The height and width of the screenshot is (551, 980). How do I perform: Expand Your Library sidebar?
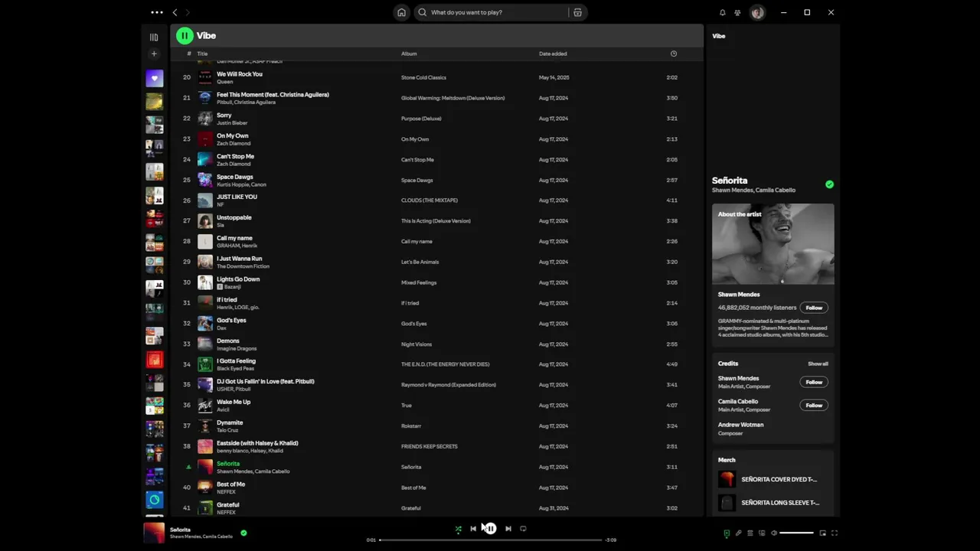(154, 37)
